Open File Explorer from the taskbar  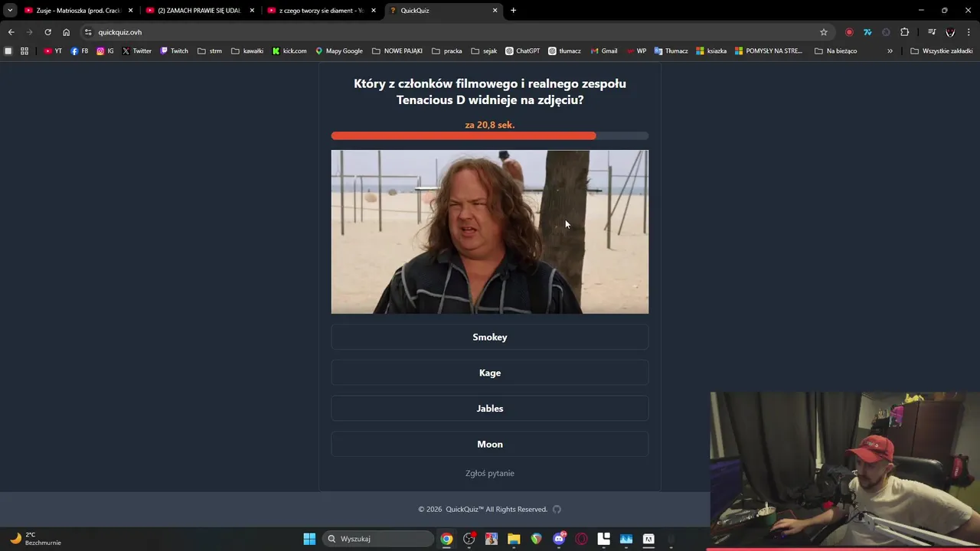click(x=514, y=539)
